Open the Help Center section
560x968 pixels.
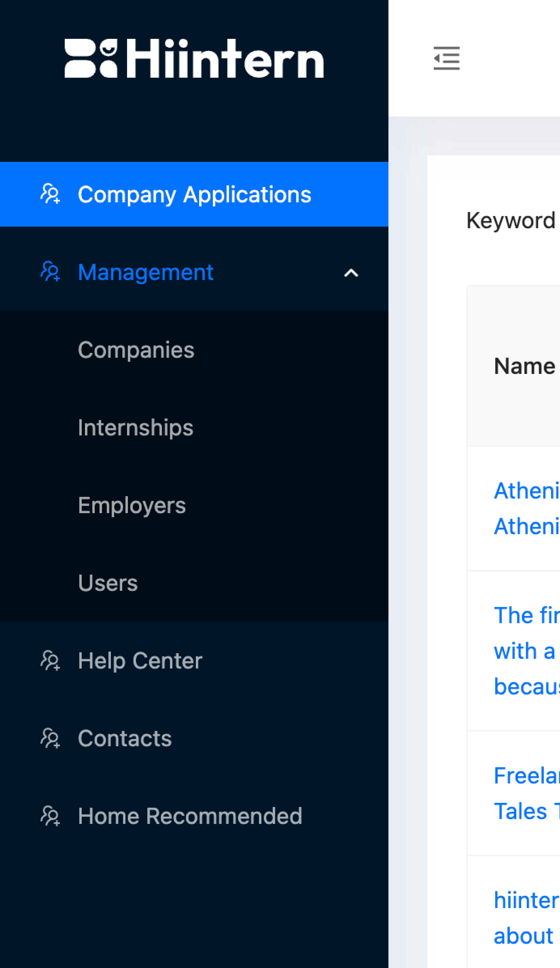pos(194,660)
